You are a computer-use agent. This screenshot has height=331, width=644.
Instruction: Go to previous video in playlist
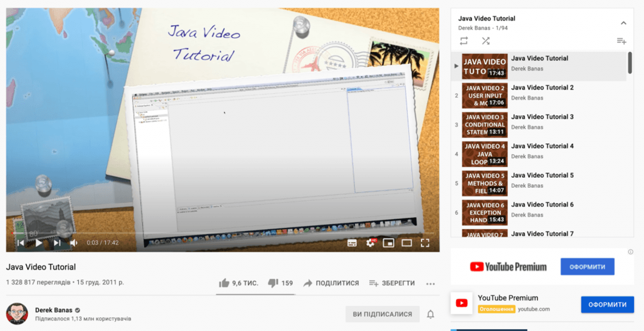coord(21,243)
